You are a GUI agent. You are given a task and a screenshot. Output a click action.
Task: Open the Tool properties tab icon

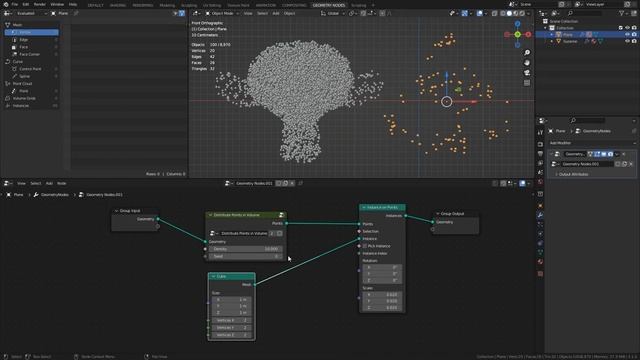tap(540, 133)
